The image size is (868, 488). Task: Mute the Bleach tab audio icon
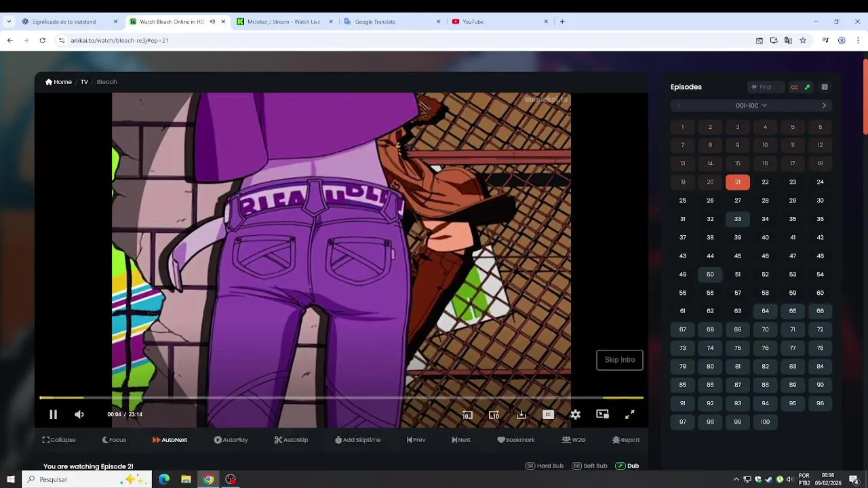(x=212, y=22)
